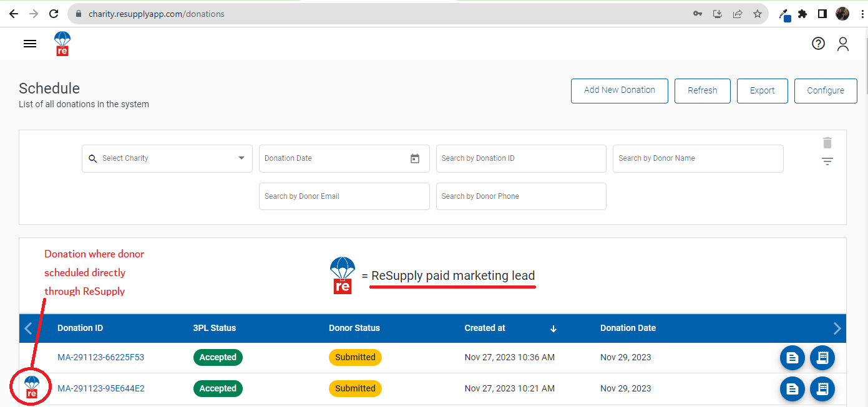Bookmark this page with the star icon
The width and height of the screenshot is (868, 407).
758,14
